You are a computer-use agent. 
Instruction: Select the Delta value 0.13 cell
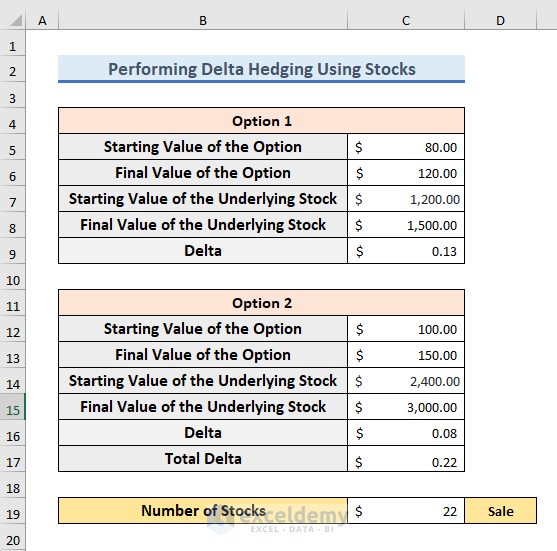click(406, 251)
